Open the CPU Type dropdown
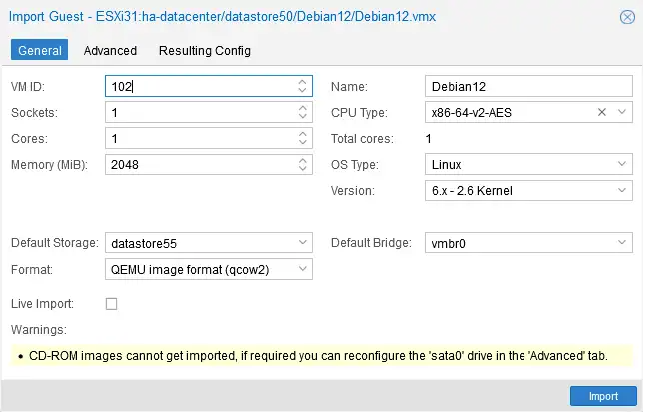Image resolution: width=646 pixels, height=414 pixels. point(624,112)
